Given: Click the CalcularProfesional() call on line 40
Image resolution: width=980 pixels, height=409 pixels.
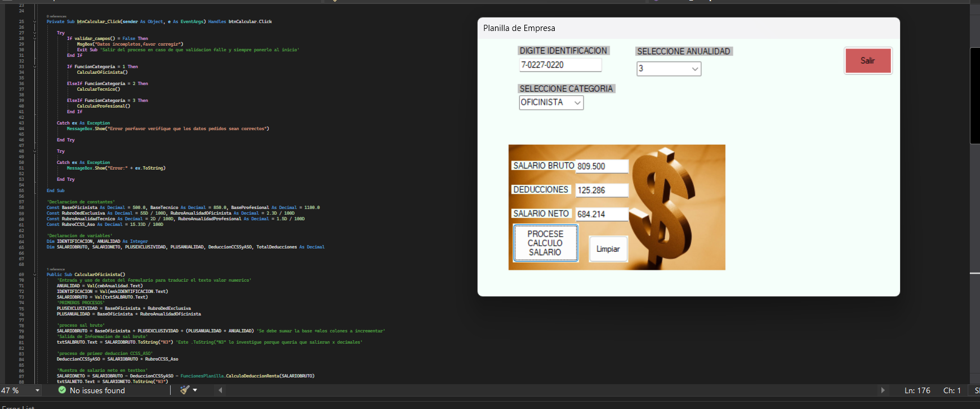Looking at the screenshot, I should 104,106.
